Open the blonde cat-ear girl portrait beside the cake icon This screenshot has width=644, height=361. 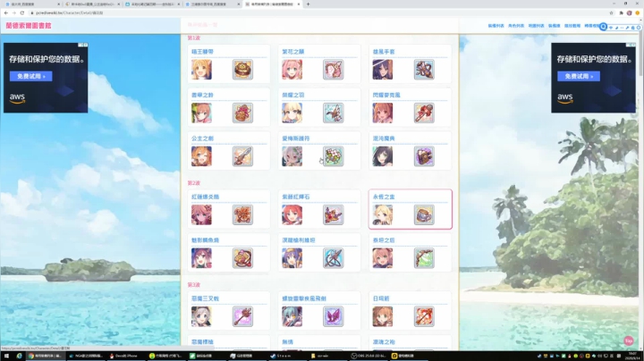(201, 70)
